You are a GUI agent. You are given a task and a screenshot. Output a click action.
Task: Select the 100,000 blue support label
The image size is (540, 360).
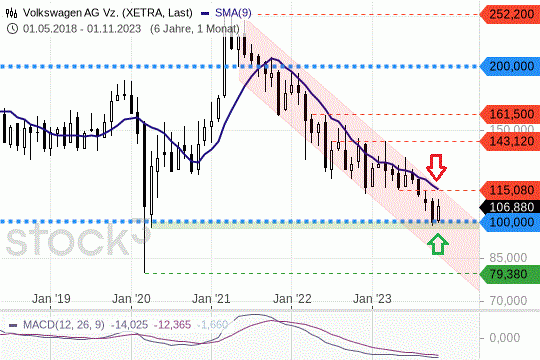pyautogui.click(x=510, y=222)
